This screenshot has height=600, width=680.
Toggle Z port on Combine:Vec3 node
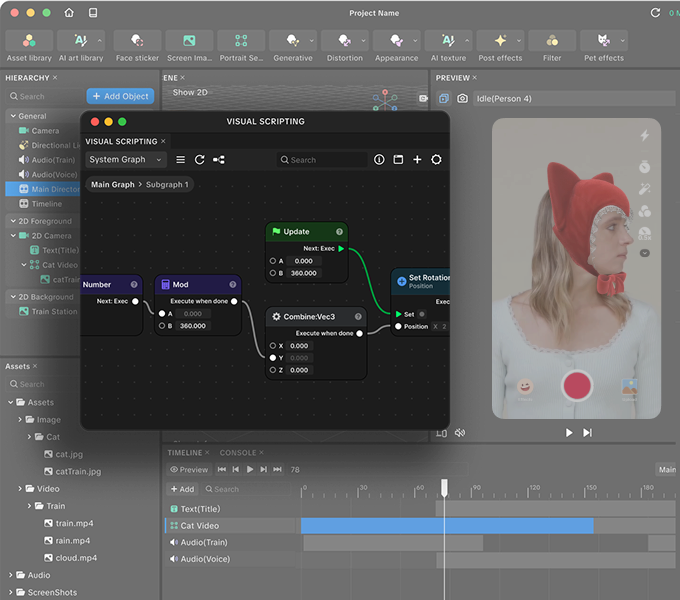pos(272,370)
